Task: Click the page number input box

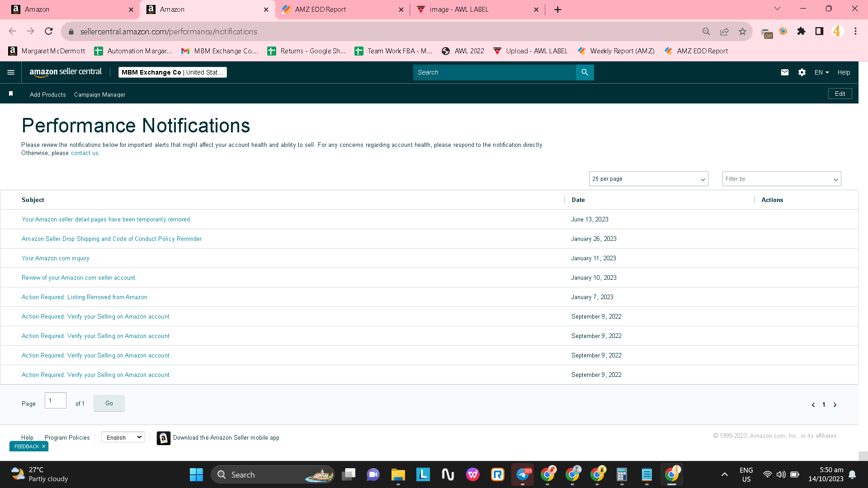Action: coord(56,400)
